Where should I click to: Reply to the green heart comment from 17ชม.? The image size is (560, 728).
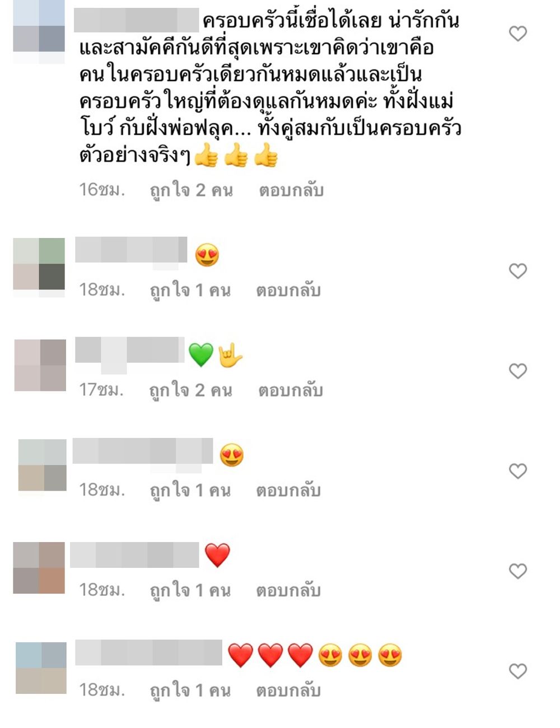[x=291, y=390]
